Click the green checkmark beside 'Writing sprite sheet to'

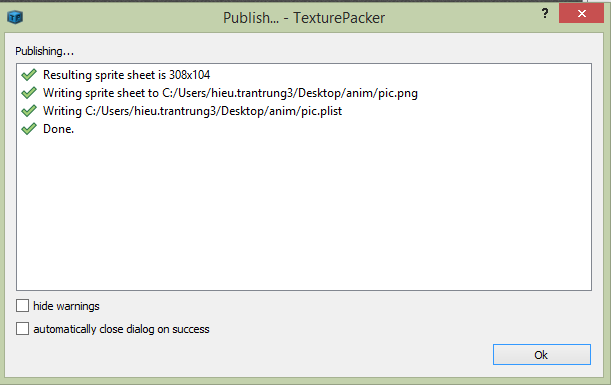pos(29,93)
